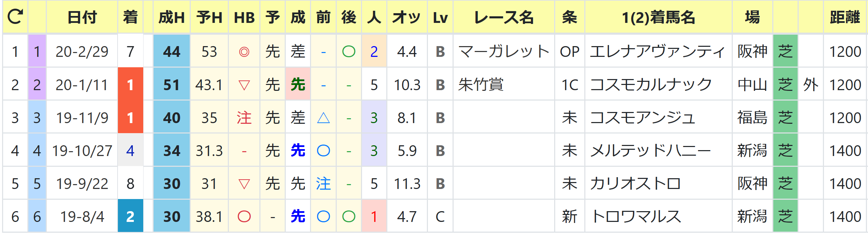This screenshot has width=868, height=233.
Task: Select horse name コスモカルナック
Action: click(651, 85)
